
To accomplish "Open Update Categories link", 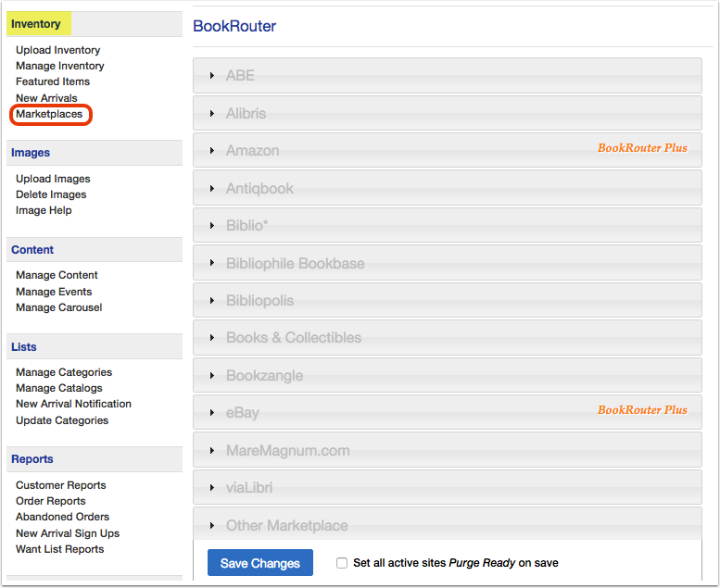I will 62,420.
